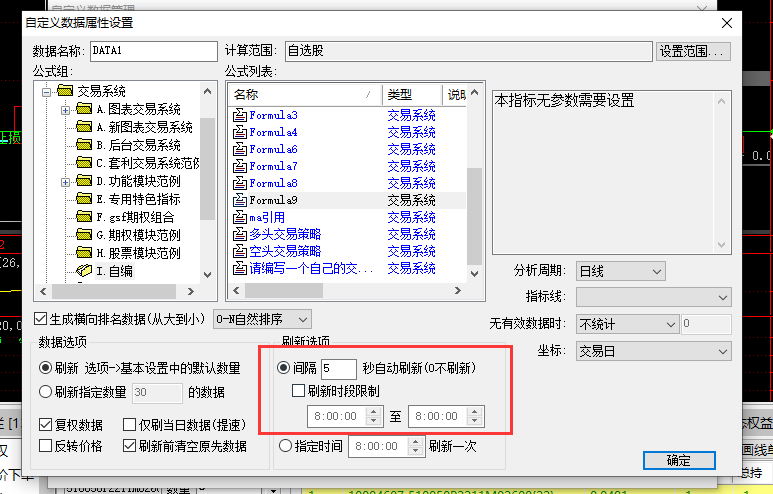
Task: Close the 自定义数据属性设置 dialog
Action: point(727,23)
